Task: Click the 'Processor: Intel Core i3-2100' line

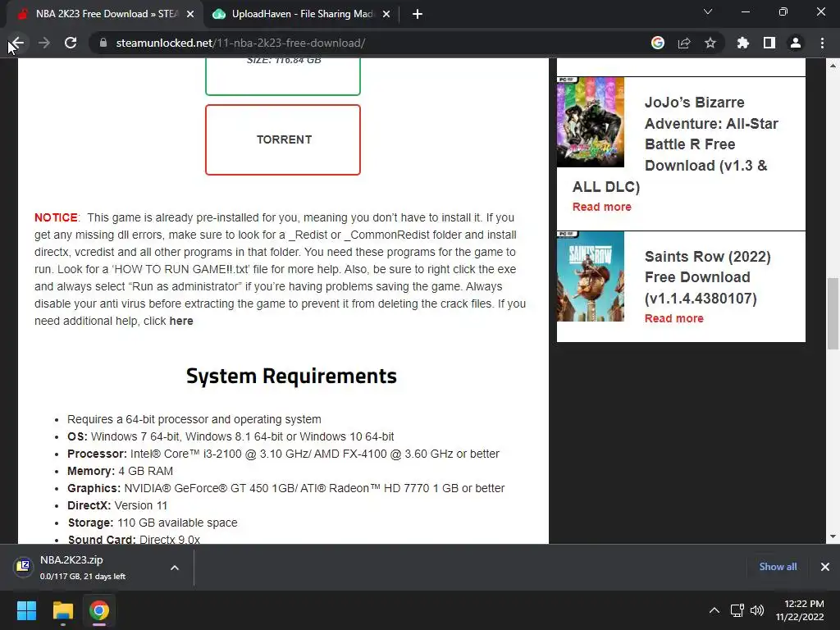Action: (x=283, y=454)
